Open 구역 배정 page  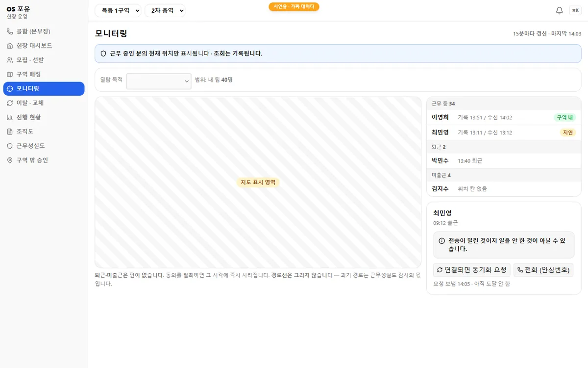(44, 74)
